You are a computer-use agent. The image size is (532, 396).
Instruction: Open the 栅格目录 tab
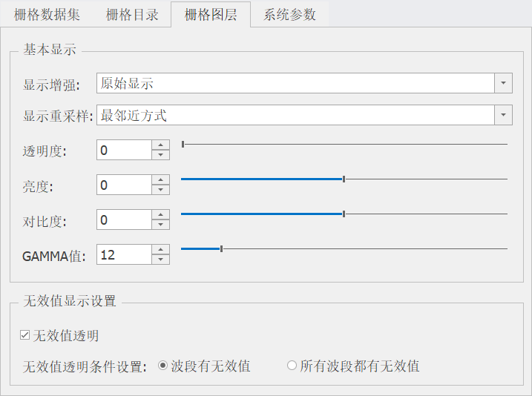(132, 15)
